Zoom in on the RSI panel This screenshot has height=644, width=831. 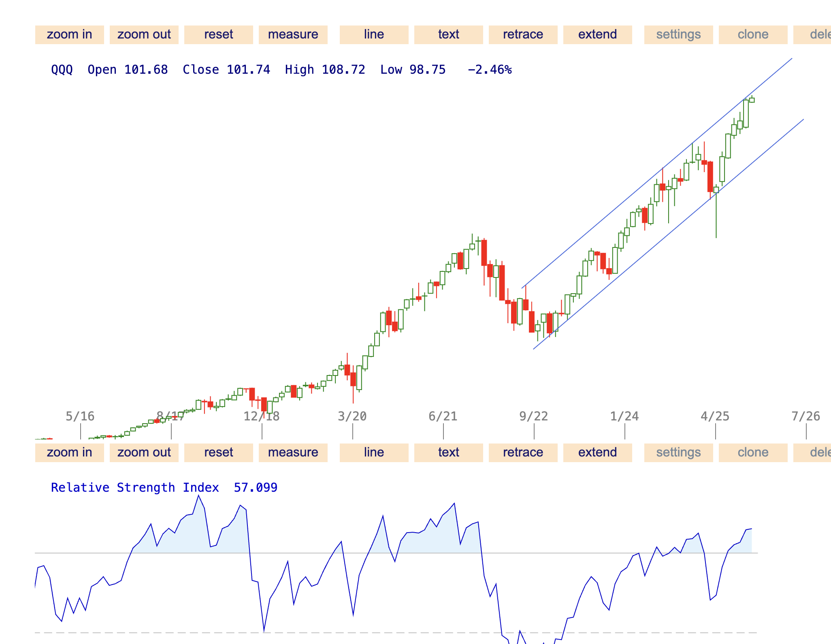click(69, 452)
